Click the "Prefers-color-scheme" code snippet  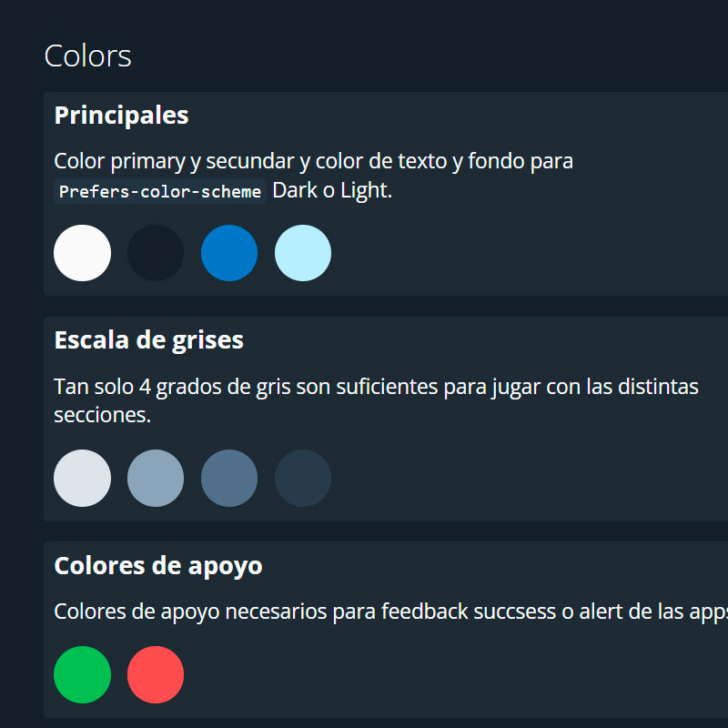tap(160, 192)
